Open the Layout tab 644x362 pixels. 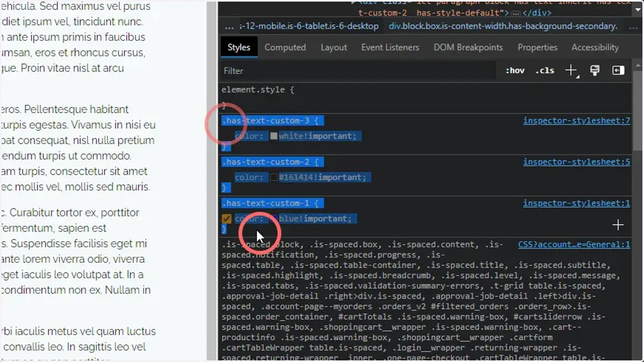(x=334, y=47)
